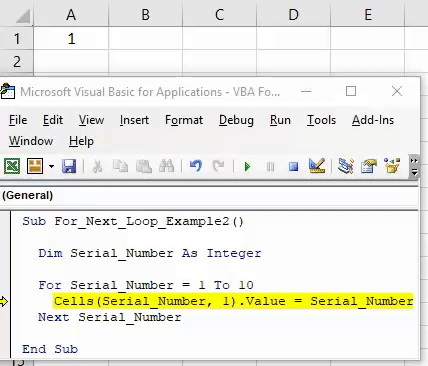Maximize the Visual Basic for Applications window

point(351,91)
